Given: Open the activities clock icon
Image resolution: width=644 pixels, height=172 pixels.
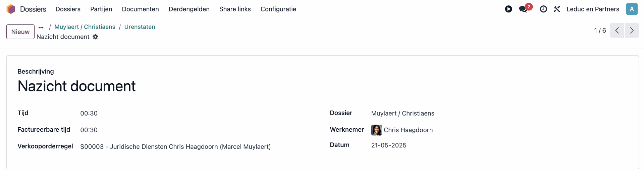Looking at the screenshot, I should [x=543, y=9].
